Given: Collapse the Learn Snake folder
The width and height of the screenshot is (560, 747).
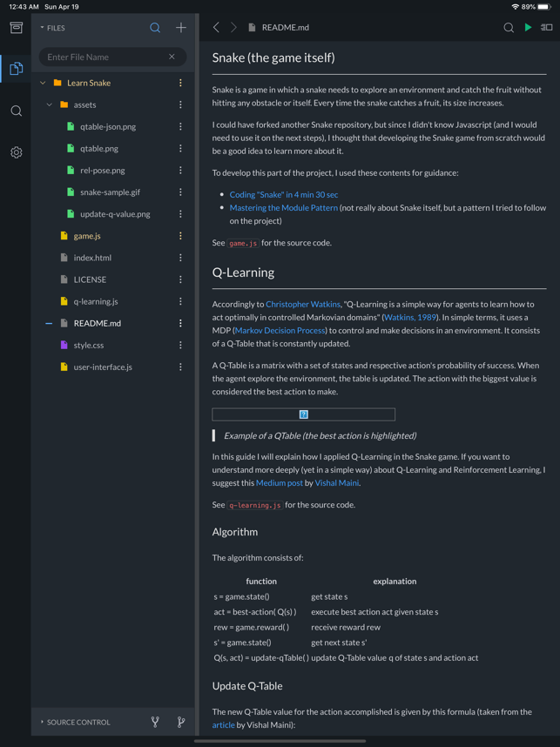Looking at the screenshot, I should click(43, 83).
